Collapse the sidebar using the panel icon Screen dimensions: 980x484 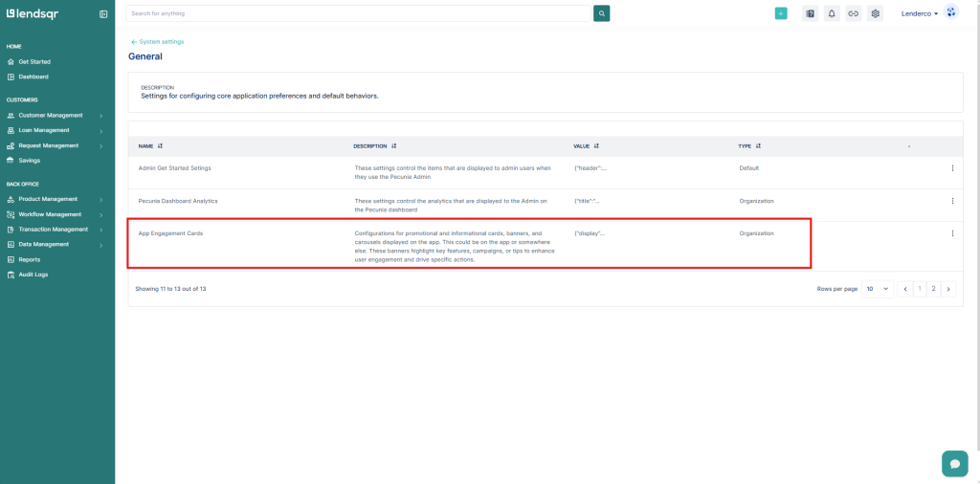pyautogui.click(x=103, y=13)
